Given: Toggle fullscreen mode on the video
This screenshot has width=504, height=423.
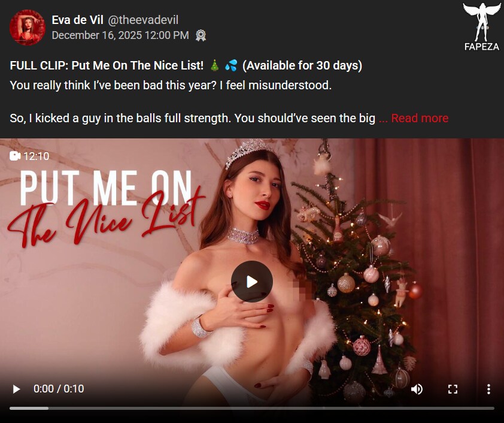Looking at the screenshot, I should coord(453,389).
